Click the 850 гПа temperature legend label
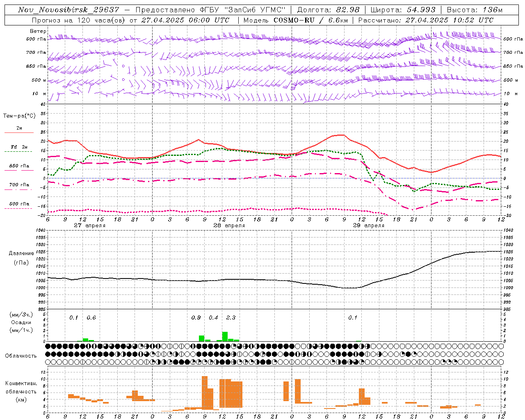 point(19,166)
